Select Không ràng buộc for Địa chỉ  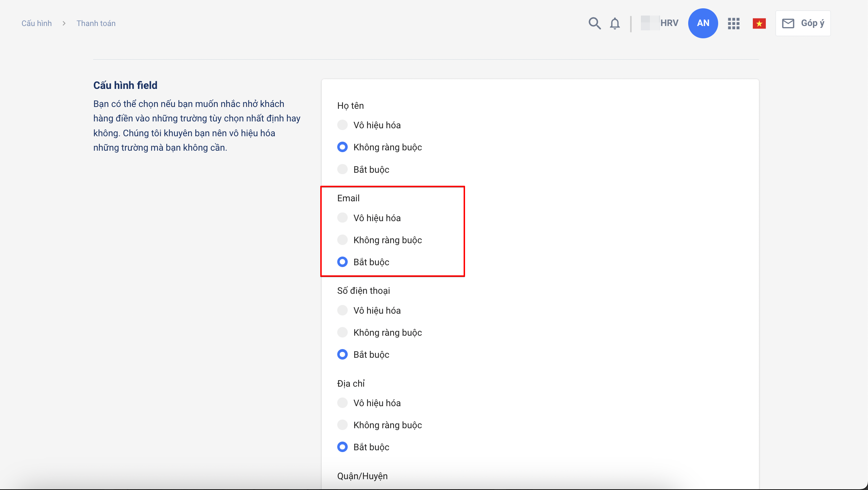point(342,425)
